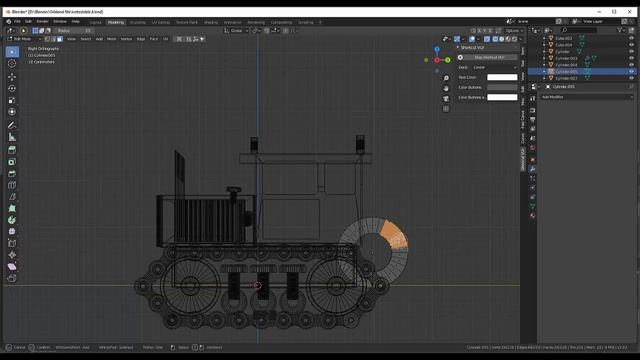640x360 pixels.
Task: Open the Edit menu in top bar
Action: click(x=28, y=22)
